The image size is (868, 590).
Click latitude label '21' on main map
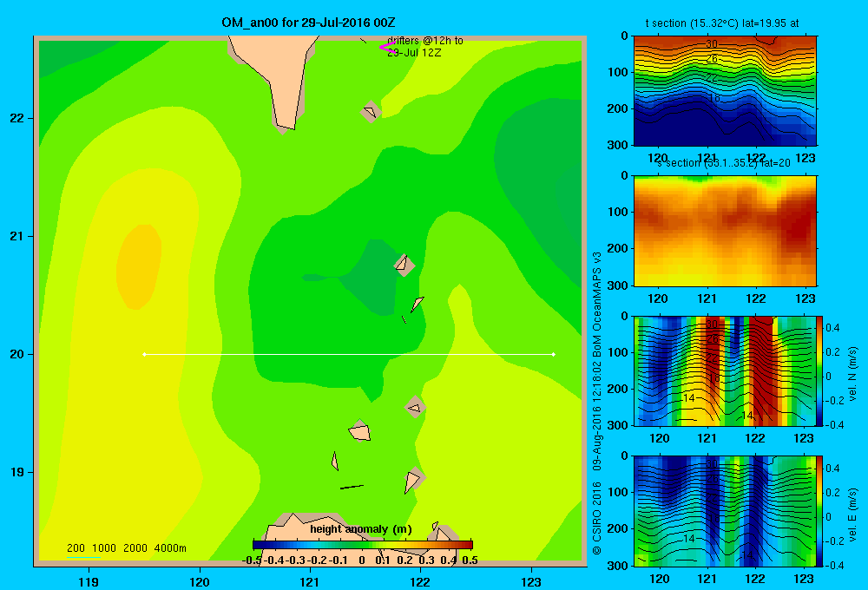click(17, 236)
